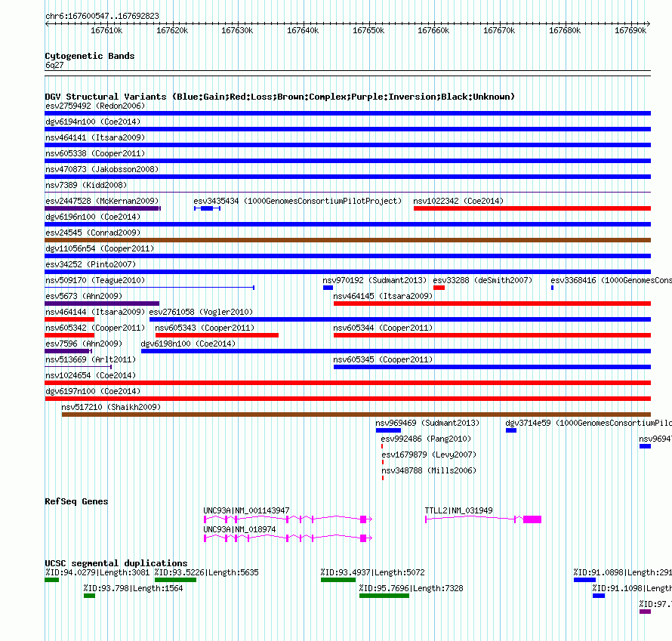Screen dimensions: 672x641
Task: Open the %ID:93.4937|Length:5072 duplication label
Action: [372, 572]
